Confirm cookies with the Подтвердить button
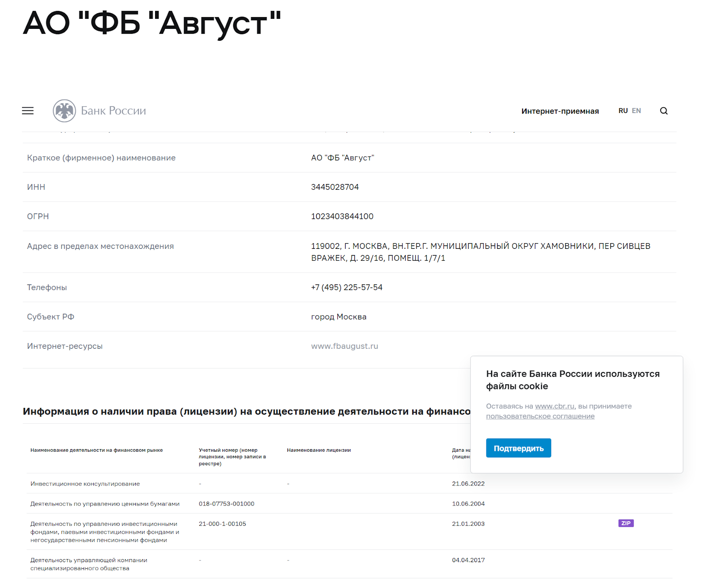This screenshot has width=701, height=588. 518,448
